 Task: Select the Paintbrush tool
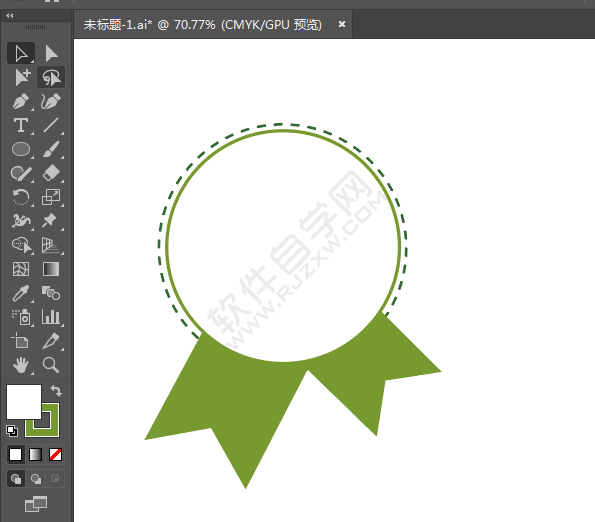tap(51, 149)
